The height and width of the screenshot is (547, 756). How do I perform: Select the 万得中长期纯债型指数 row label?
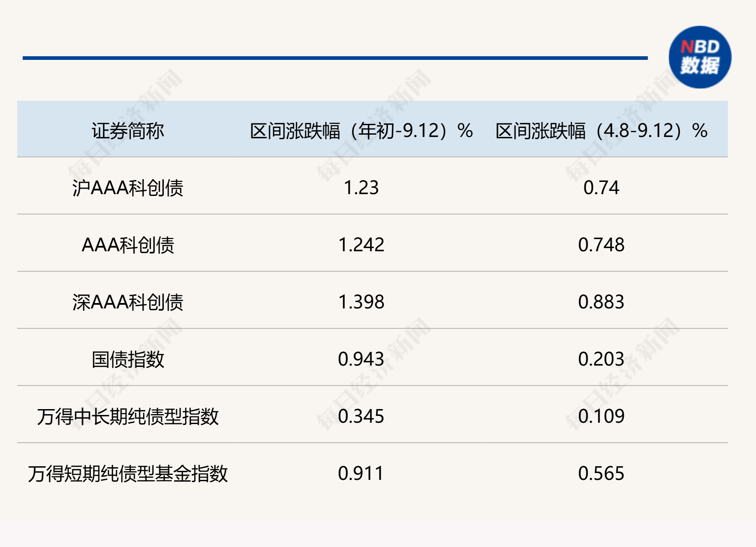pos(128,416)
